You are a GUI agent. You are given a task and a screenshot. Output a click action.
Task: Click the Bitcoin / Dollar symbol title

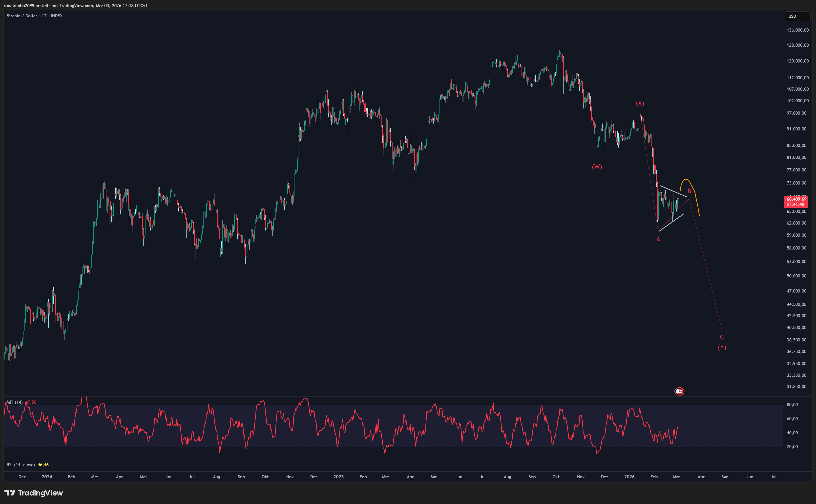pyautogui.click(x=34, y=16)
